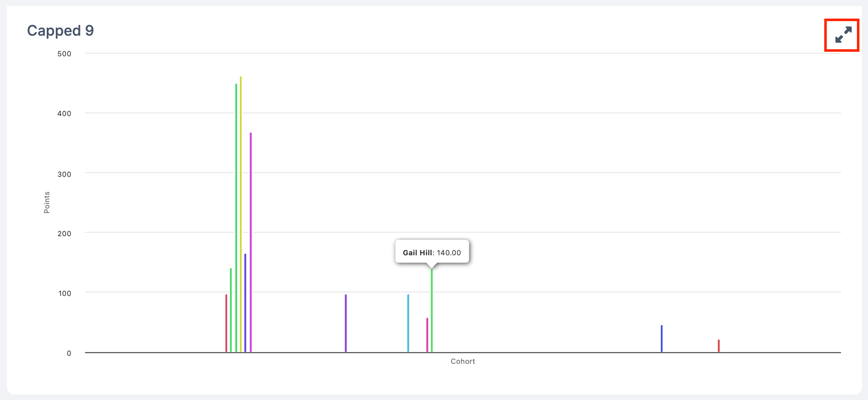The width and height of the screenshot is (868, 400).
Task: Click the cyan bar in the chart
Action: (408, 324)
